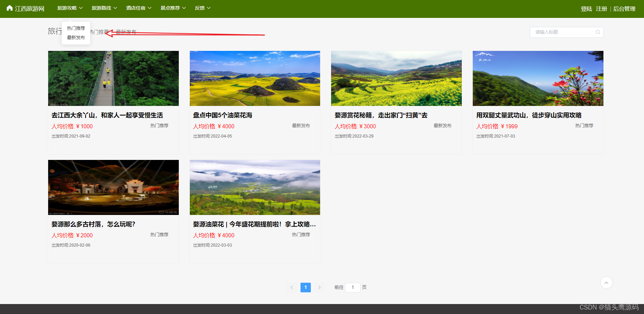The width and height of the screenshot is (644, 314).
Task: Click the 最新发布 tag on the 婺源赏花秘籍 card
Action: (x=443, y=126)
